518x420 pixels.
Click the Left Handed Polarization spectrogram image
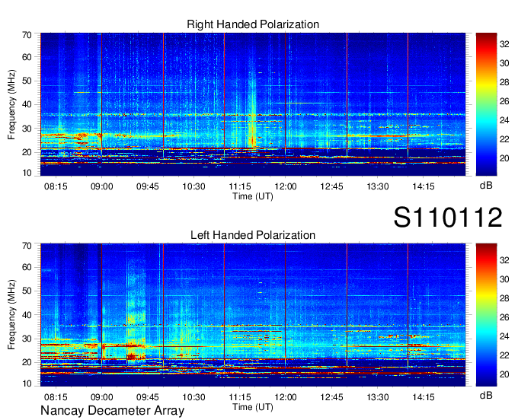tap(253, 315)
